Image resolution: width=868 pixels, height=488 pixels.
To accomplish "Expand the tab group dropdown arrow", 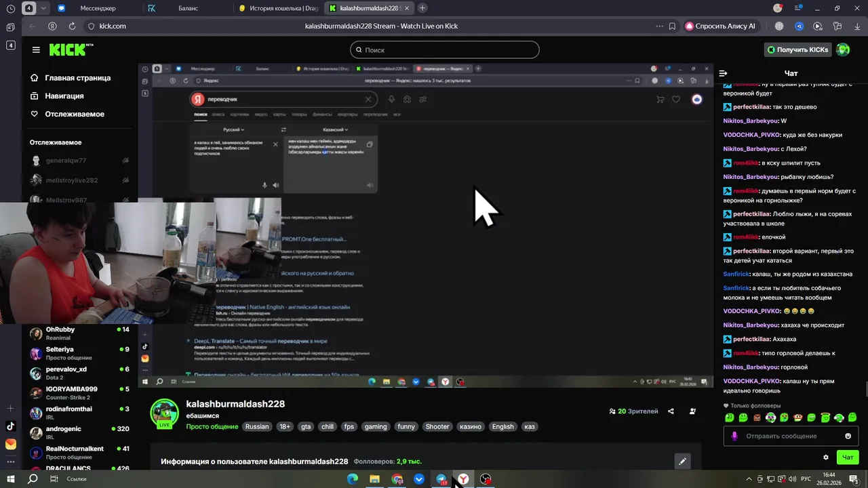I will tap(44, 8).
